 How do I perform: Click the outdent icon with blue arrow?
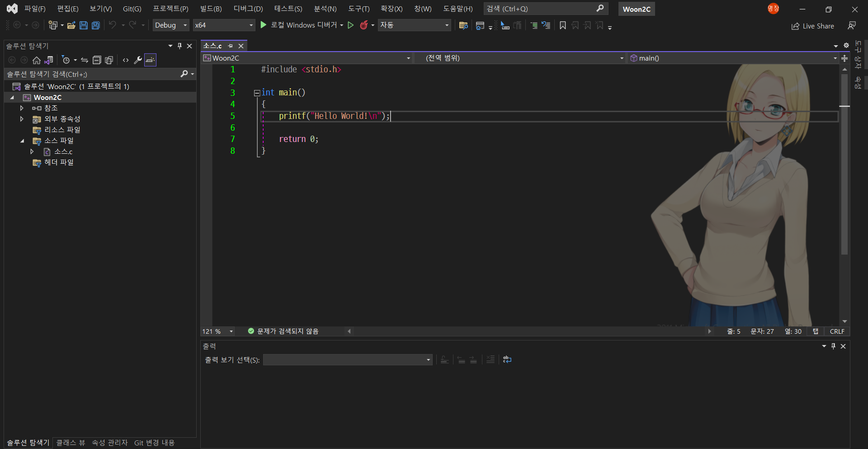coord(546,25)
